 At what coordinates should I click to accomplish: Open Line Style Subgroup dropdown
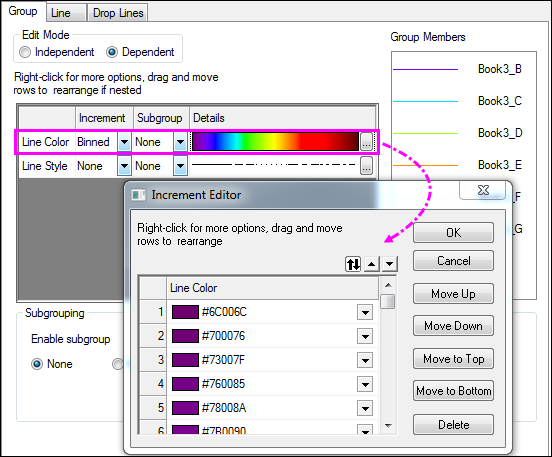pos(180,166)
